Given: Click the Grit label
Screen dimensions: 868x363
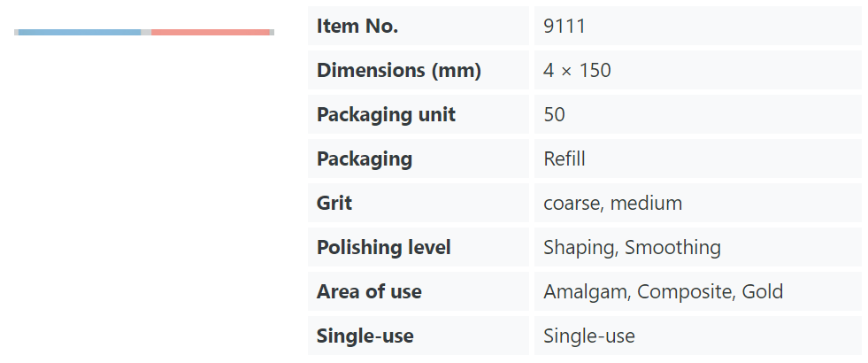Looking at the screenshot, I should click(x=334, y=203).
